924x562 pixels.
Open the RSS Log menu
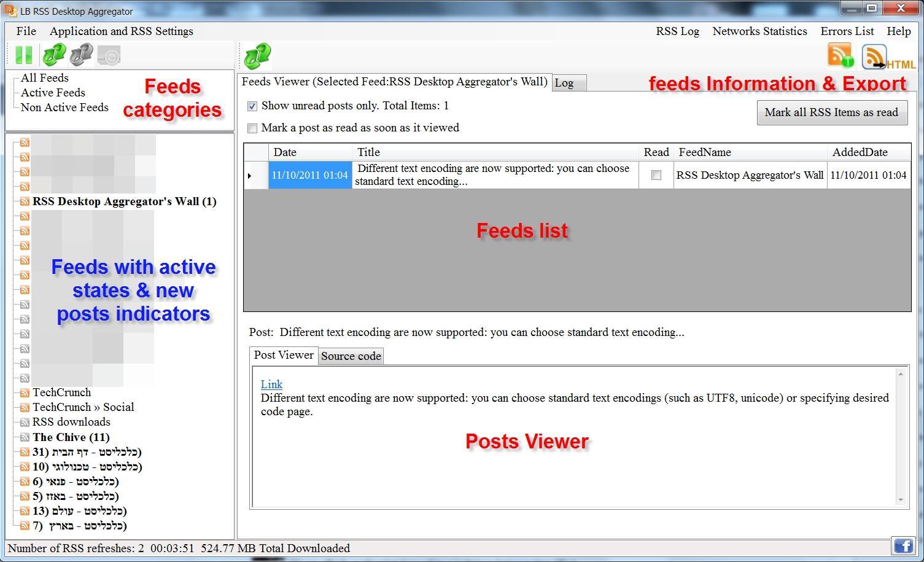(678, 31)
